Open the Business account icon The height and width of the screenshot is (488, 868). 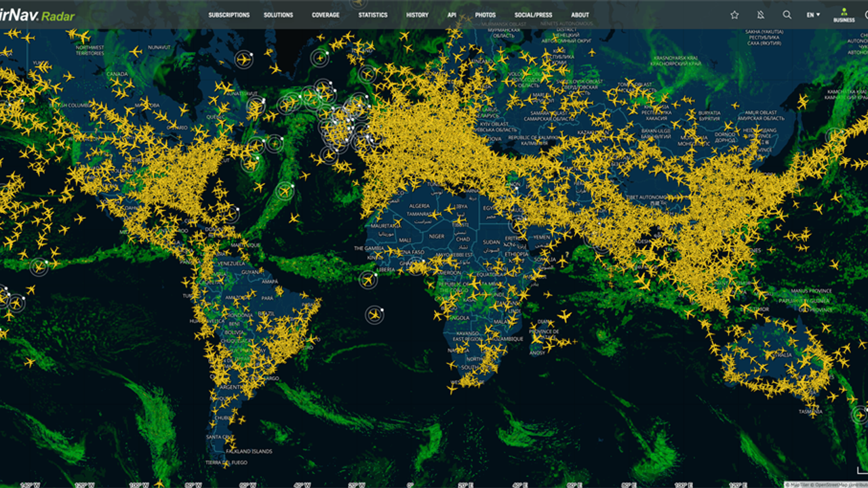[x=844, y=15]
